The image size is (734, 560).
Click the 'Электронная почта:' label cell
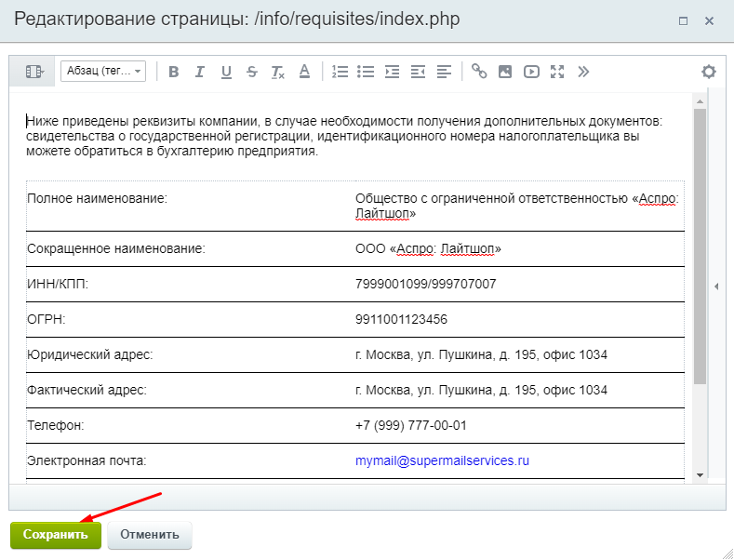point(190,460)
